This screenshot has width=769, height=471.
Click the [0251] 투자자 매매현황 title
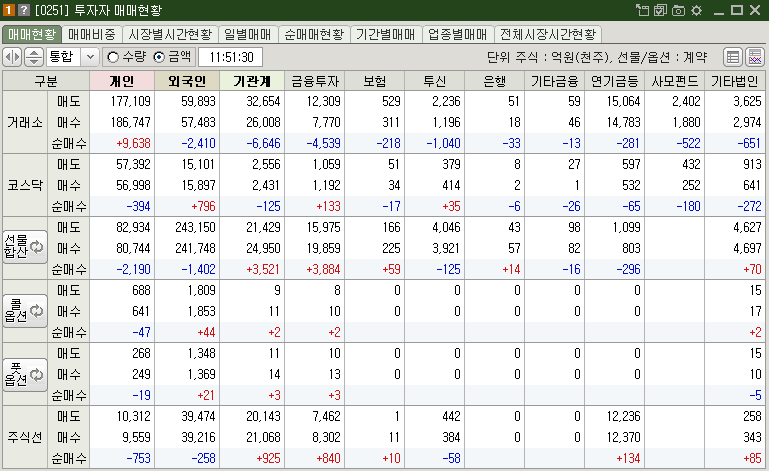[x=98, y=10]
